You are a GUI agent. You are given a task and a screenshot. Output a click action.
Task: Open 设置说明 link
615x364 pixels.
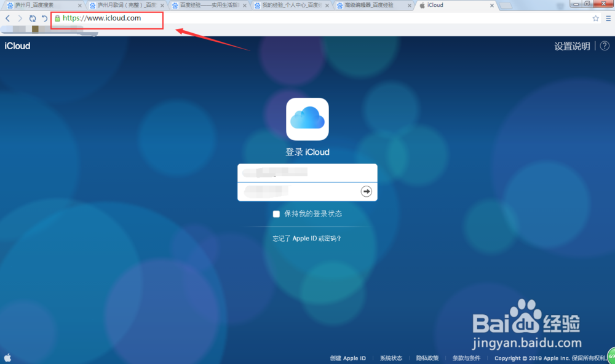pos(572,46)
